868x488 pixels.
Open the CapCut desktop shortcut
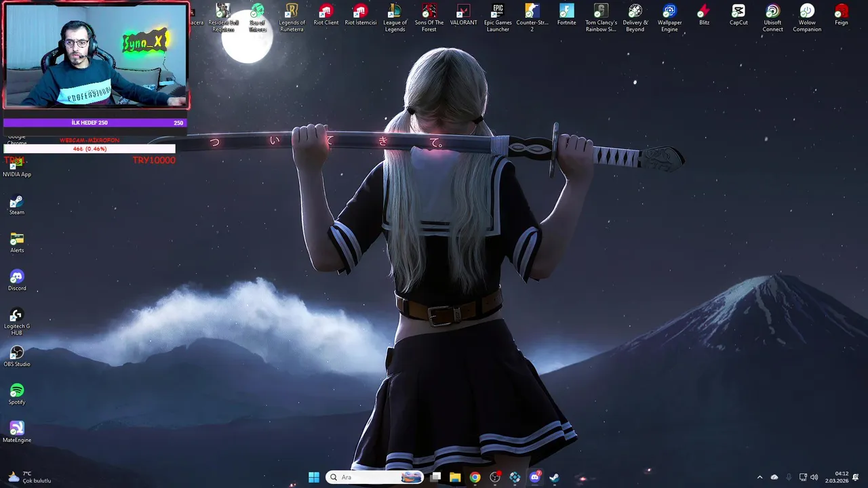click(x=738, y=15)
